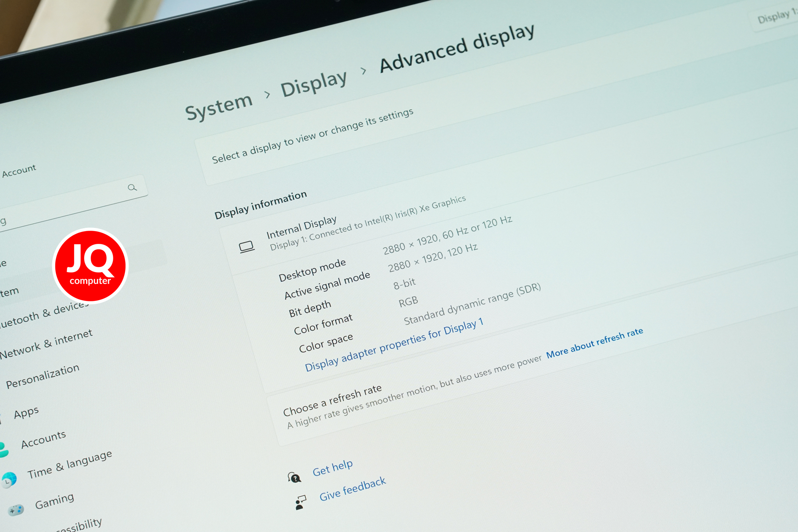Screen dimensions: 798x532
Task: Click the Display information heading
Action: (x=261, y=205)
